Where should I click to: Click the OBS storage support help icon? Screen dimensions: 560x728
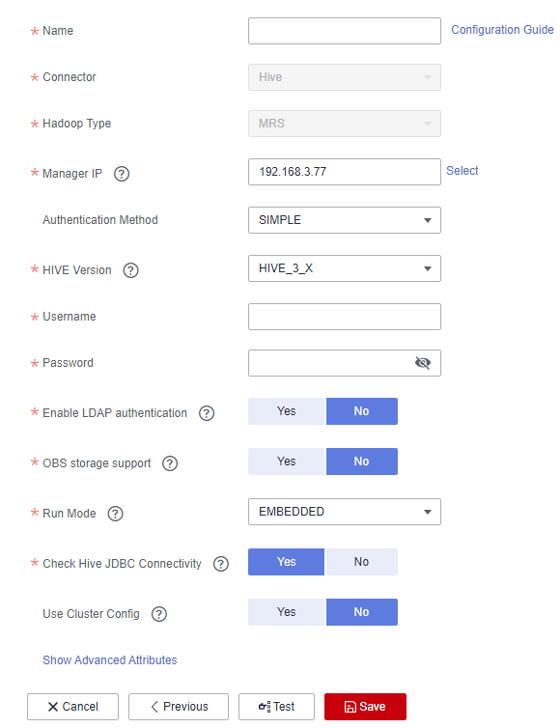click(170, 463)
